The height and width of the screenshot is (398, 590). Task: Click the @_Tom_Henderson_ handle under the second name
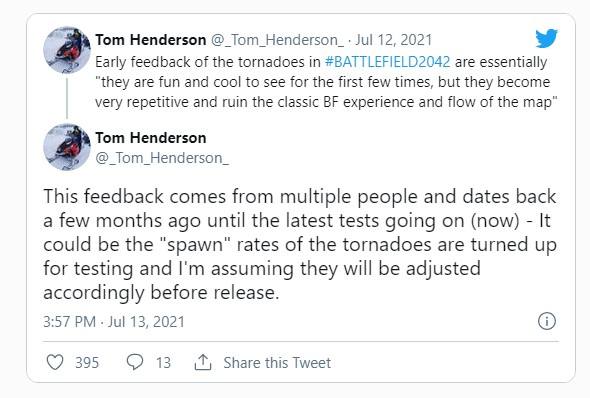tap(162, 158)
